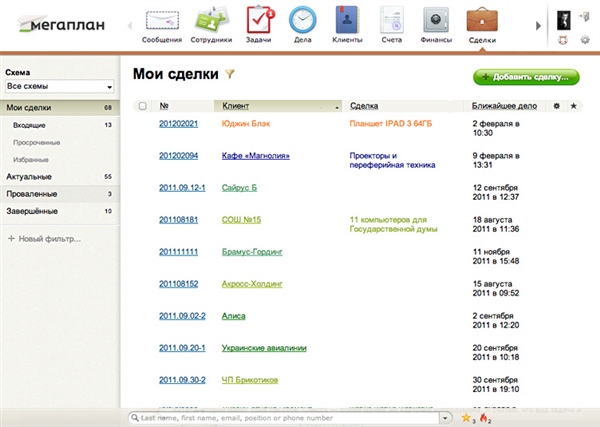Click the search magnifier icon
The image size is (600, 427).
135,418
